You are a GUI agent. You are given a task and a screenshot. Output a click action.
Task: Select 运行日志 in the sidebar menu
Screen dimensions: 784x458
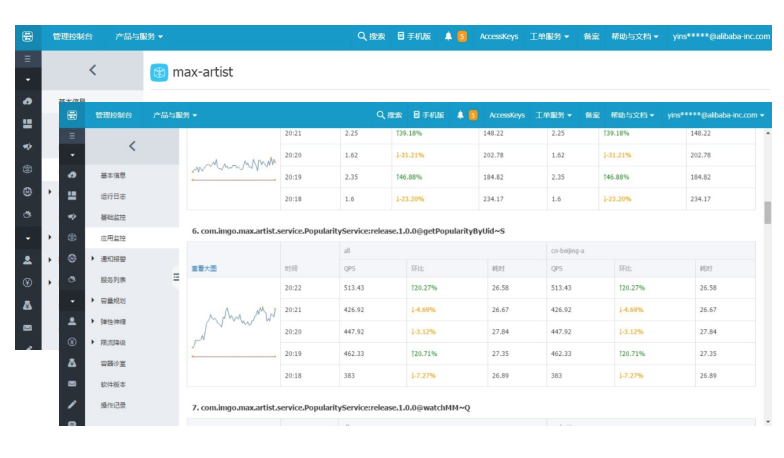tap(113, 196)
